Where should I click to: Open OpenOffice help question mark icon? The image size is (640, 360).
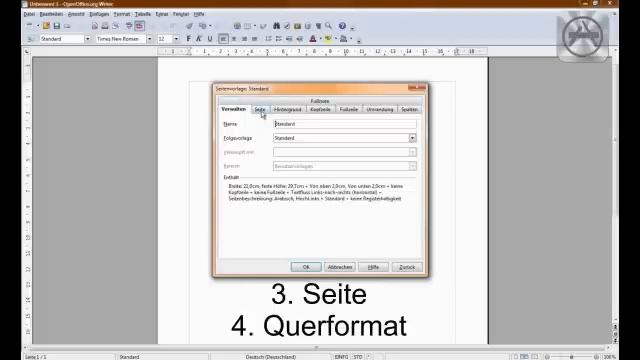[x=342, y=26]
